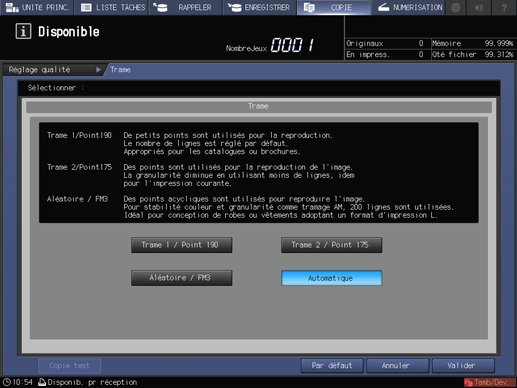Click the info icon beside Disponible

[23, 32]
